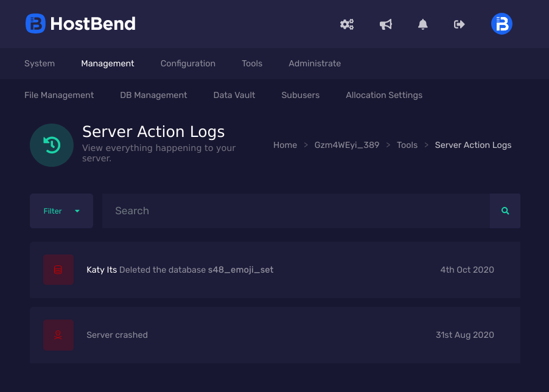The image size is (549, 392).
Task: Open the Tools breadcrumb link
Action: click(407, 145)
